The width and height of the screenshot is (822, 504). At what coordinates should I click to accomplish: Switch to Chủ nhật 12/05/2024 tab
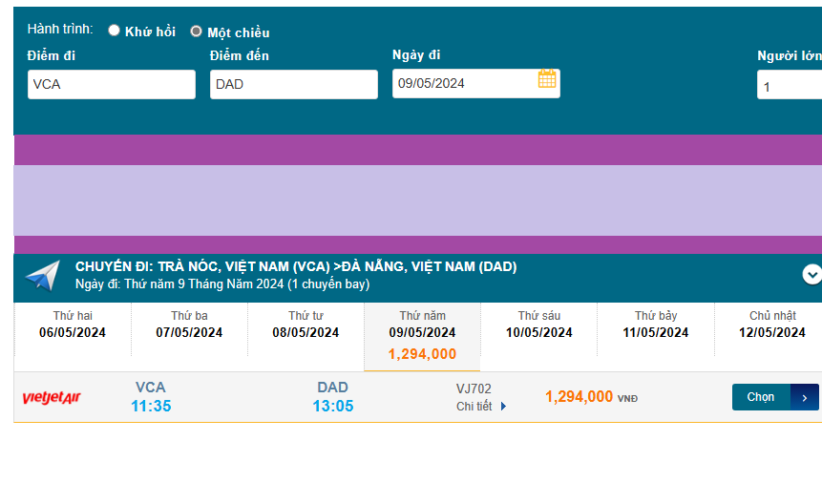(771, 325)
